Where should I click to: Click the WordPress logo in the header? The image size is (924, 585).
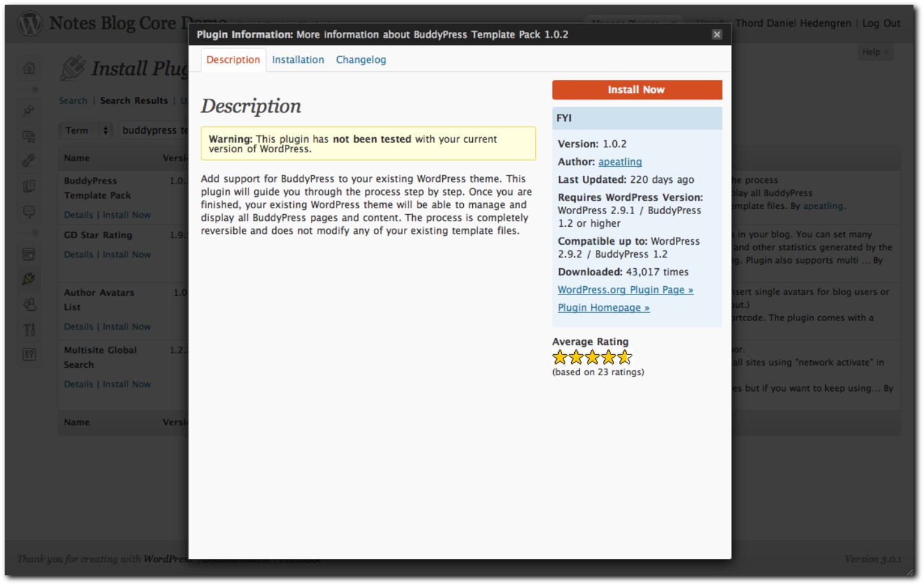point(29,24)
